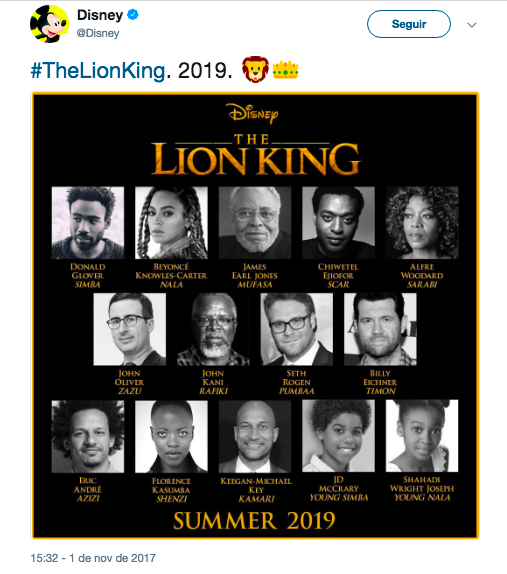Click the James Earl Jones Mufasa photo
This screenshot has width=507, height=574.
click(x=255, y=223)
